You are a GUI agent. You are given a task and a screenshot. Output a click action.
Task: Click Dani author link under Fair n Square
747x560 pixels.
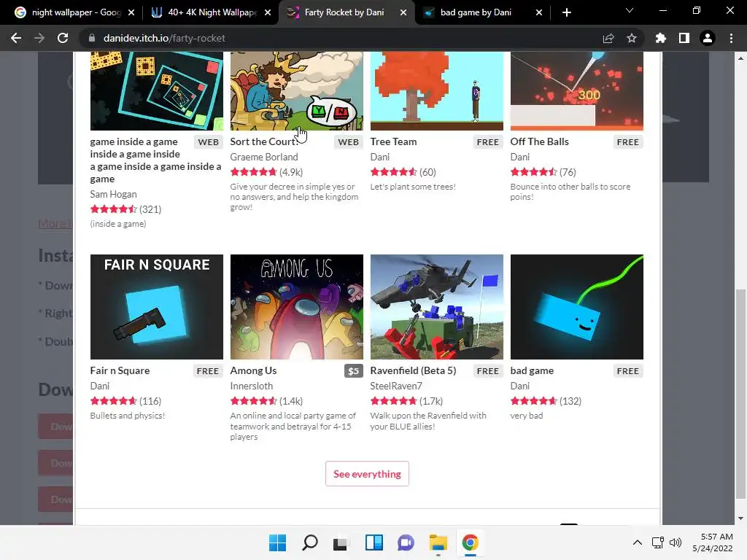pyautogui.click(x=99, y=386)
